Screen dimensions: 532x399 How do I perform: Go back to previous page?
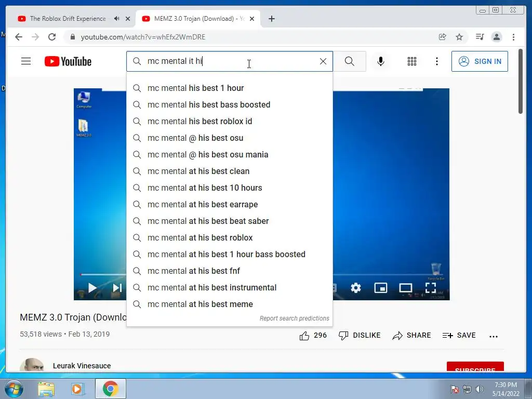tap(19, 37)
